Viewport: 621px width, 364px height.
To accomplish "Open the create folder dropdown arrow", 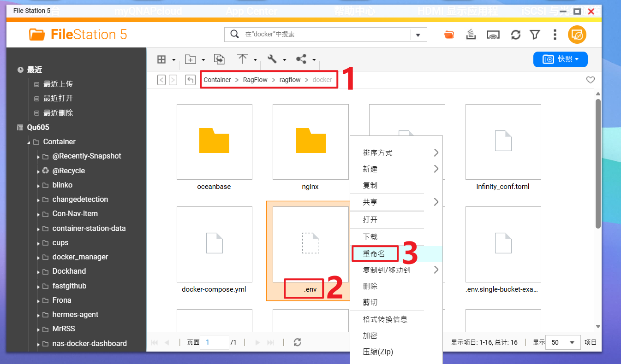I will [203, 60].
